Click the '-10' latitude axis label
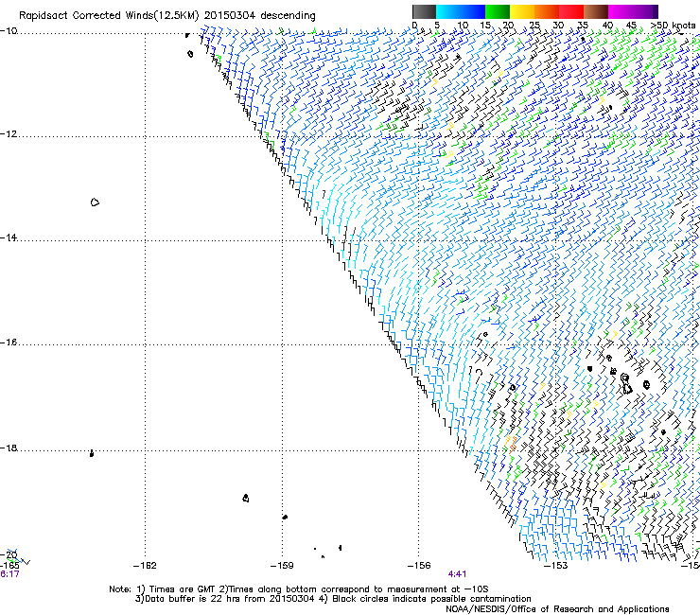Image resolution: width=700 pixels, height=615 pixels. (x=9, y=31)
